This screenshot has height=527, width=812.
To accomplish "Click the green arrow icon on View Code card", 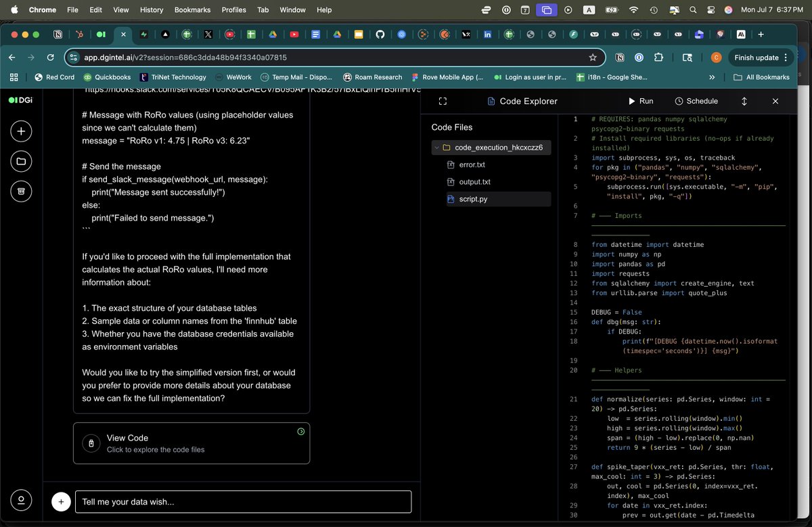I will click(301, 432).
